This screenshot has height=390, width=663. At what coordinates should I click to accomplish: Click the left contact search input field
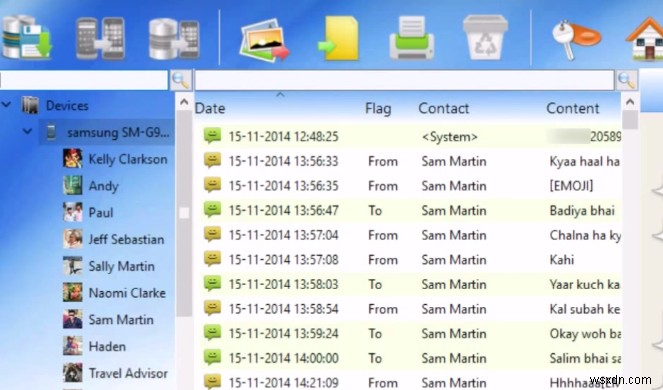(84, 80)
